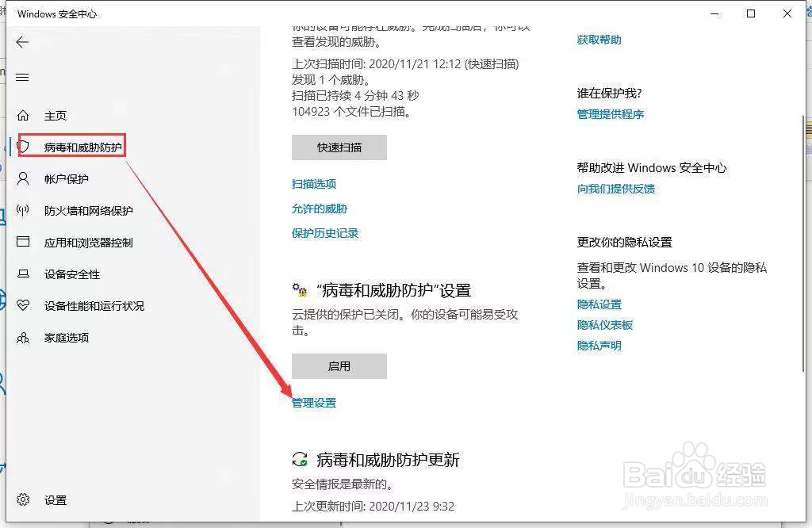Screen dimensions: 812x528
Task: Click the family icon for 家庭选项
Action: 23,338
